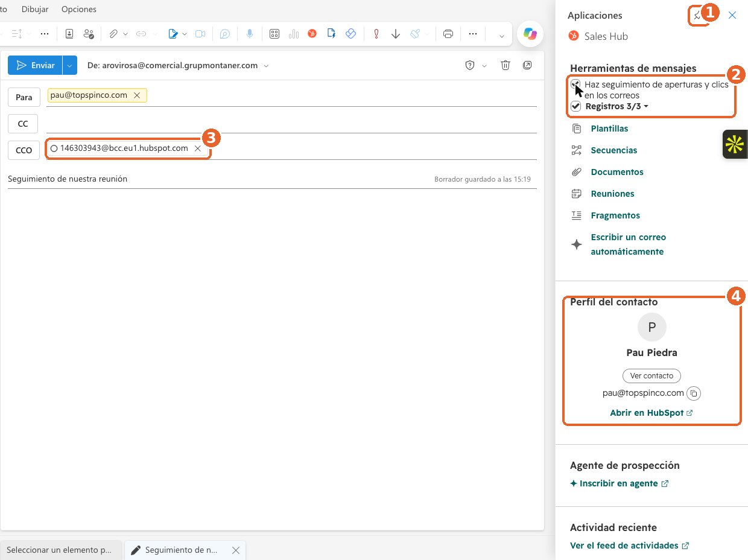
Task: Click the subject line Seguimiento de nuestra reunión
Action: 68,179
